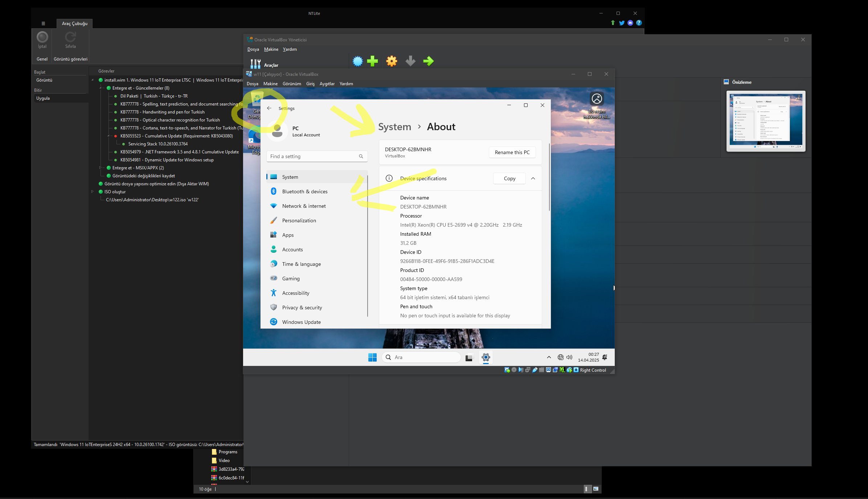
Task: Select Uygula in NTLite left panel
Action: pyautogui.click(x=61, y=98)
